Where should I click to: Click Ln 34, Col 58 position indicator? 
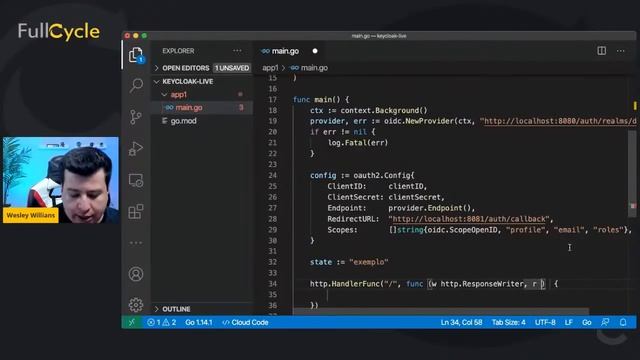[461, 322]
